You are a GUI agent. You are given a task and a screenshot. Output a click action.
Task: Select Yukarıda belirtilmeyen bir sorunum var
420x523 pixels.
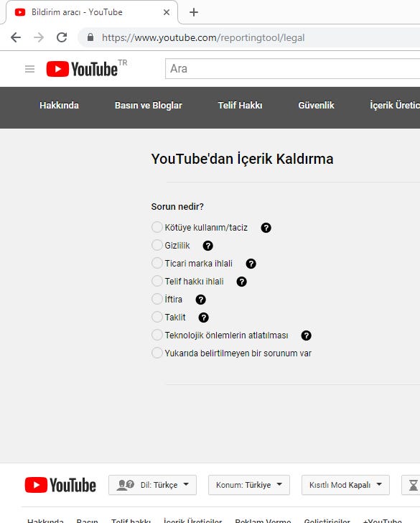point(157,353)
